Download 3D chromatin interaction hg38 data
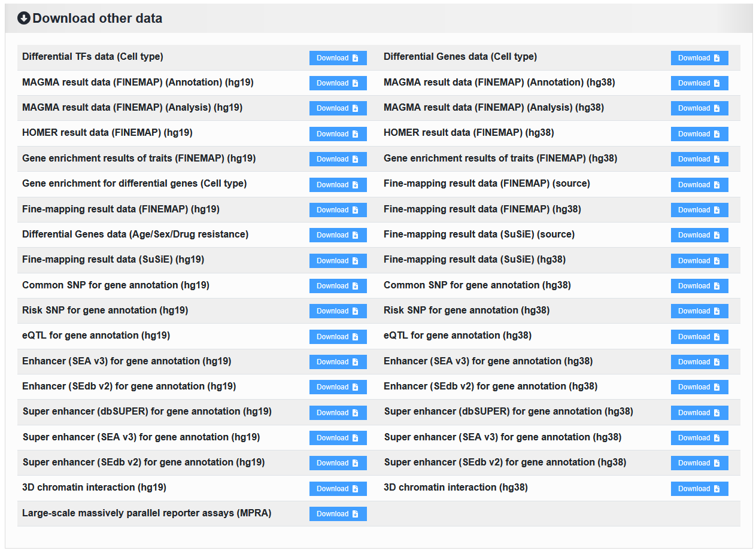756x554 pixels. click(700, 489)
